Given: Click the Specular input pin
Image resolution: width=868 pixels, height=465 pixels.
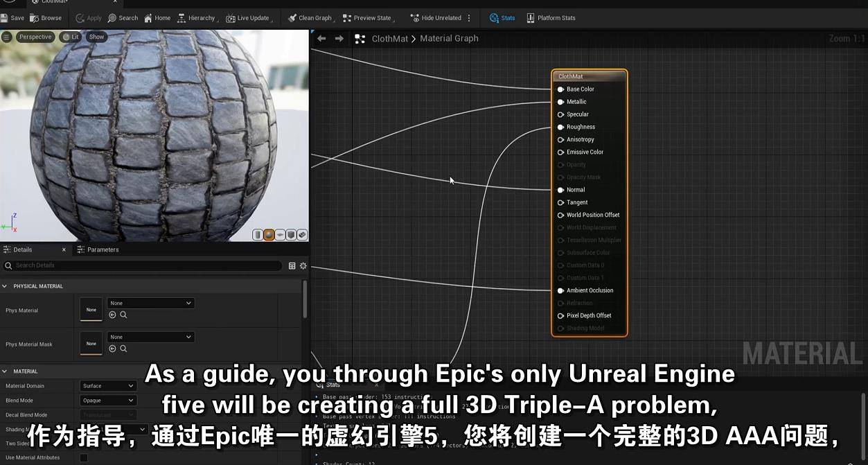Looking at the screenshot, I should pos(561,114).
